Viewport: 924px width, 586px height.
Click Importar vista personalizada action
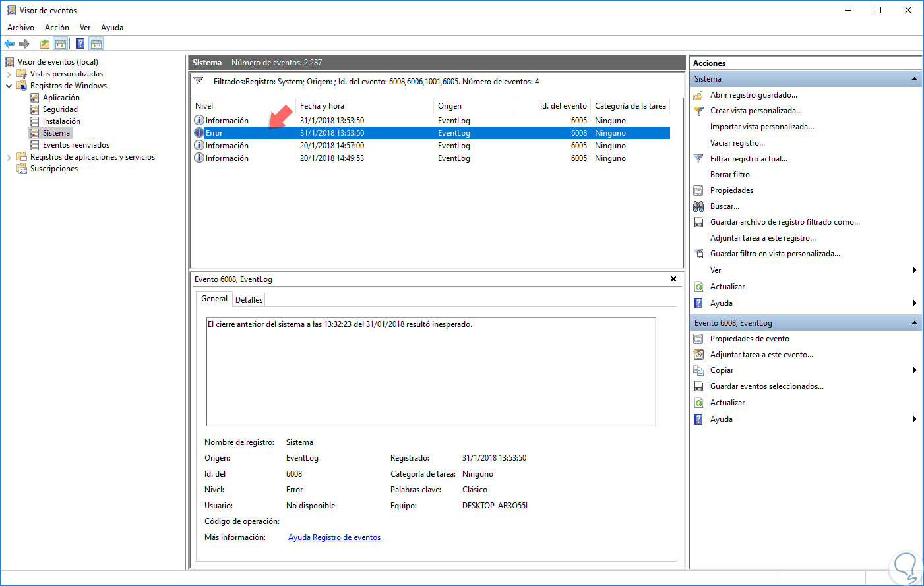[x=762, y=127]
